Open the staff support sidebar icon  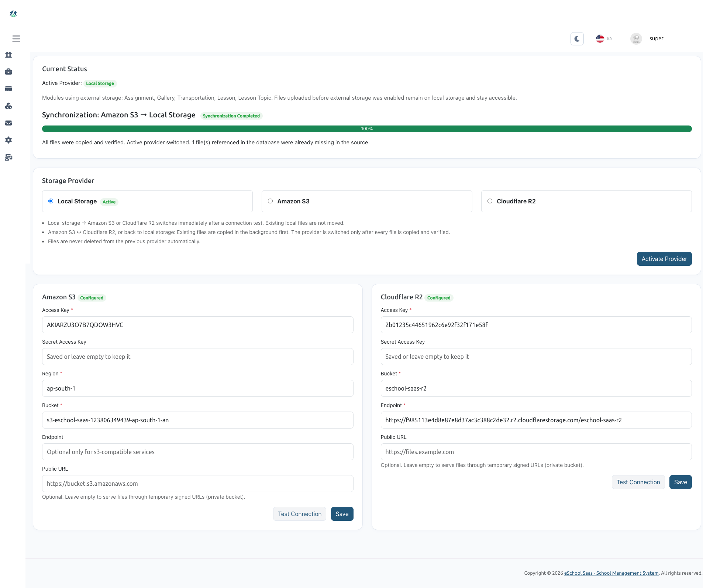tap(8, 157)
